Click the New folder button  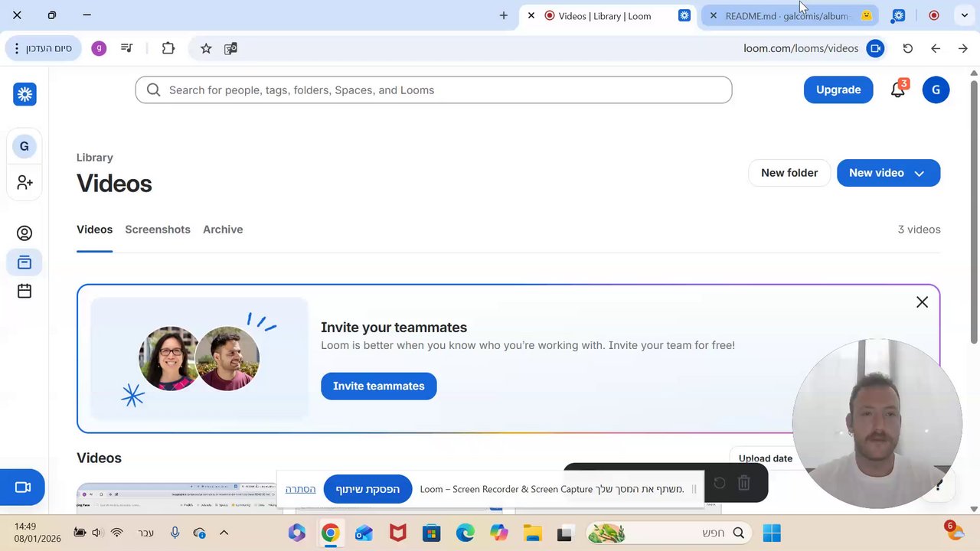[x=789, y=173]
